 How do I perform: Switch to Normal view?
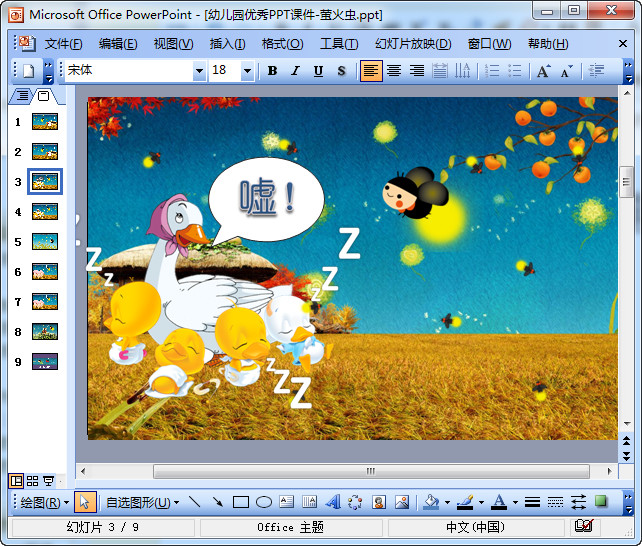click(x=16, y=481)
